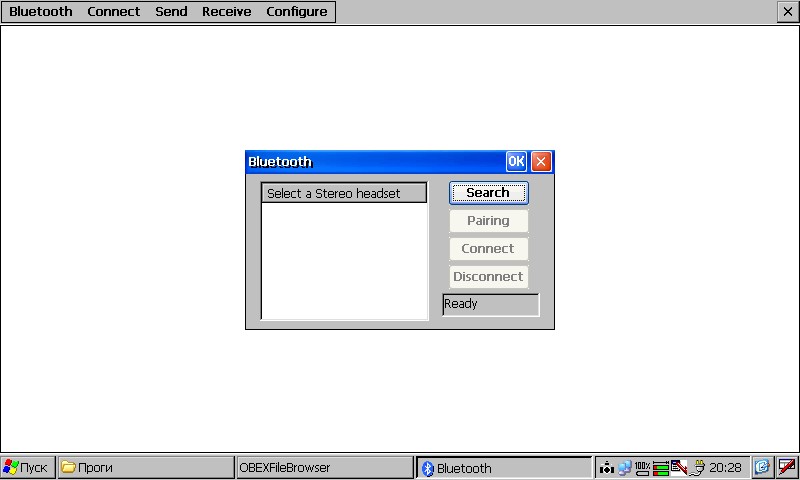Click the Connect button in dialog
This screenshot has height=480, width=800.
click(x=488, y=249)
